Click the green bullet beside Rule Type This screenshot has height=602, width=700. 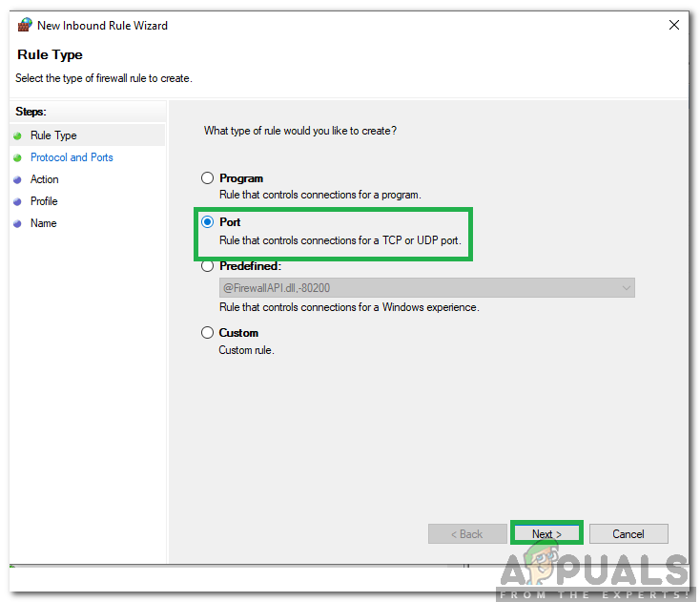click(x=17, y=135)
